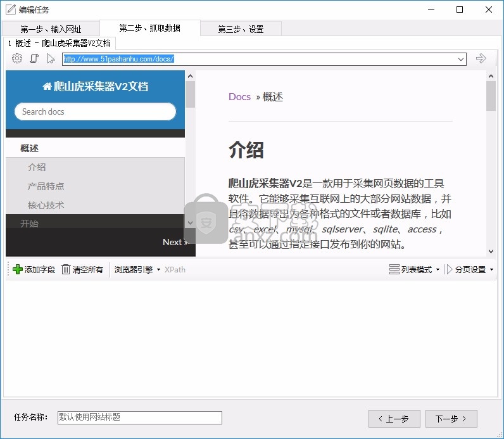The image size is (504, 439).
Task: Click the go arrow next to URL box
Action: click(x=481, y=58)
